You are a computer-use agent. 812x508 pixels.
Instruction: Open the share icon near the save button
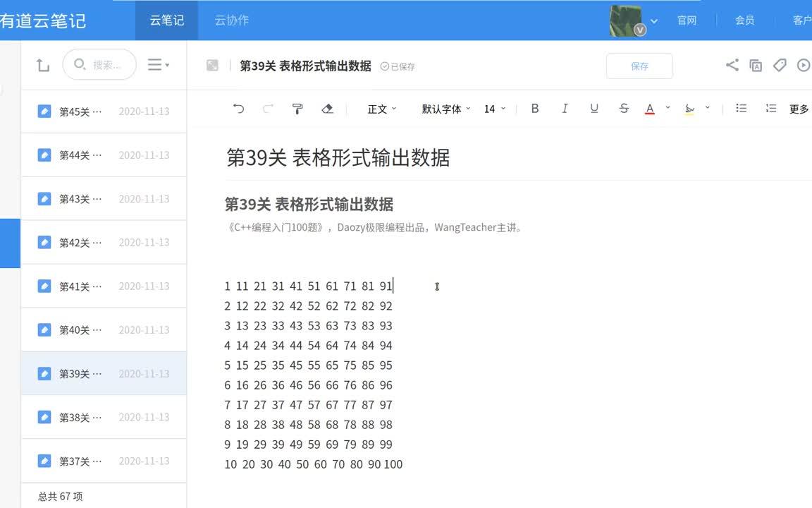[732, 65]
